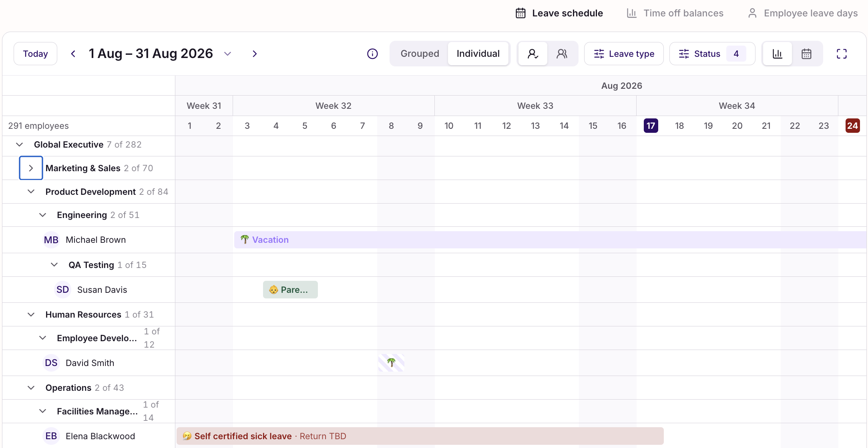Switch to Individual view
The image size is (868, 448).
coord(478,54)
